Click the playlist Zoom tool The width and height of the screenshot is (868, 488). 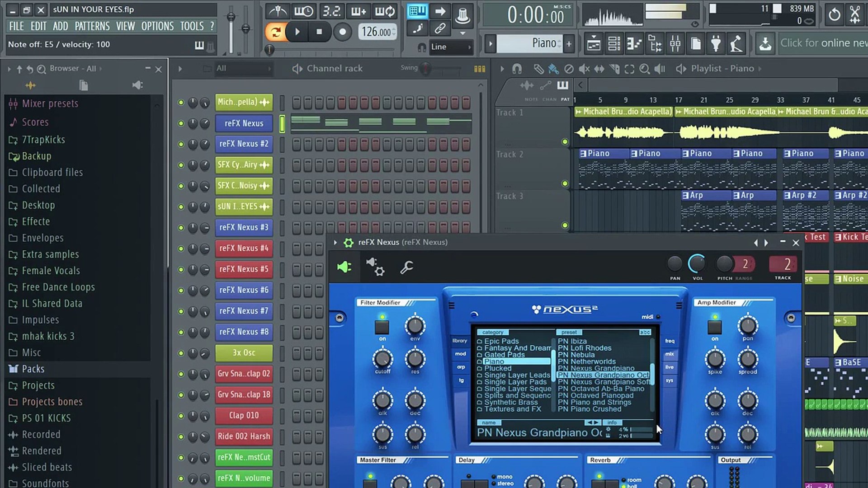click(645, 69)
